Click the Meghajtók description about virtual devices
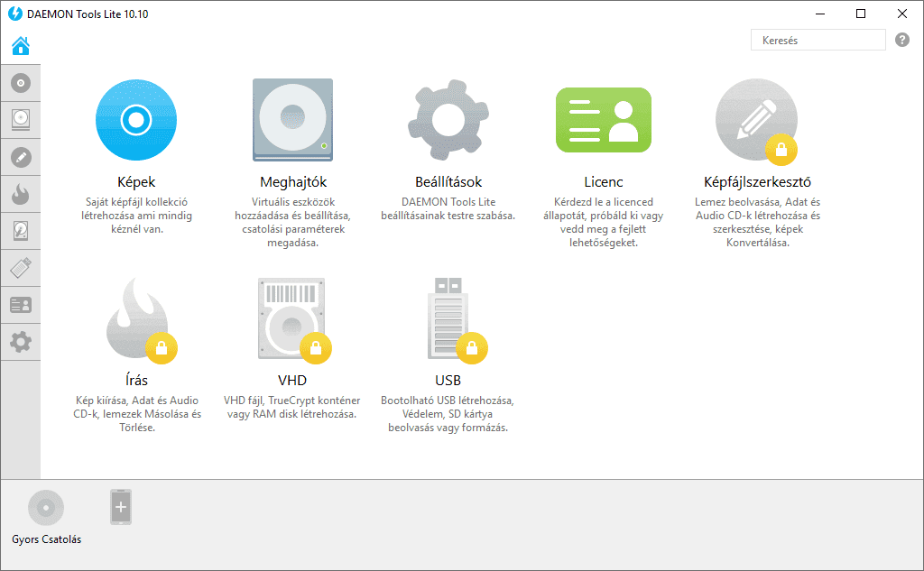Screen dimensions: 924x571 tap(293, 222)
